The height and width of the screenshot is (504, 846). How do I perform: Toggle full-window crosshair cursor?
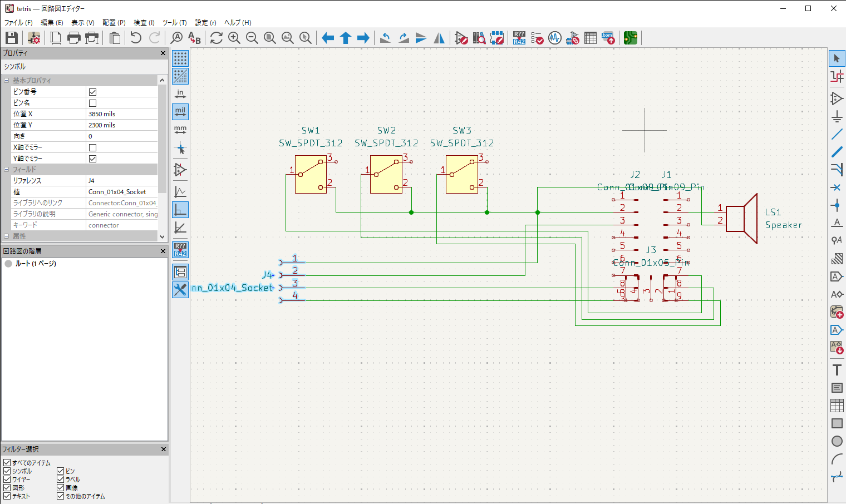tap(180, 149)
